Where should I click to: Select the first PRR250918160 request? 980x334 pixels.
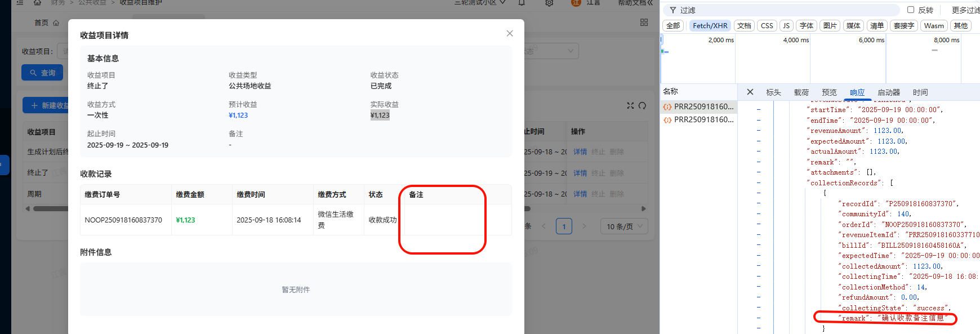tap(699, 106)
